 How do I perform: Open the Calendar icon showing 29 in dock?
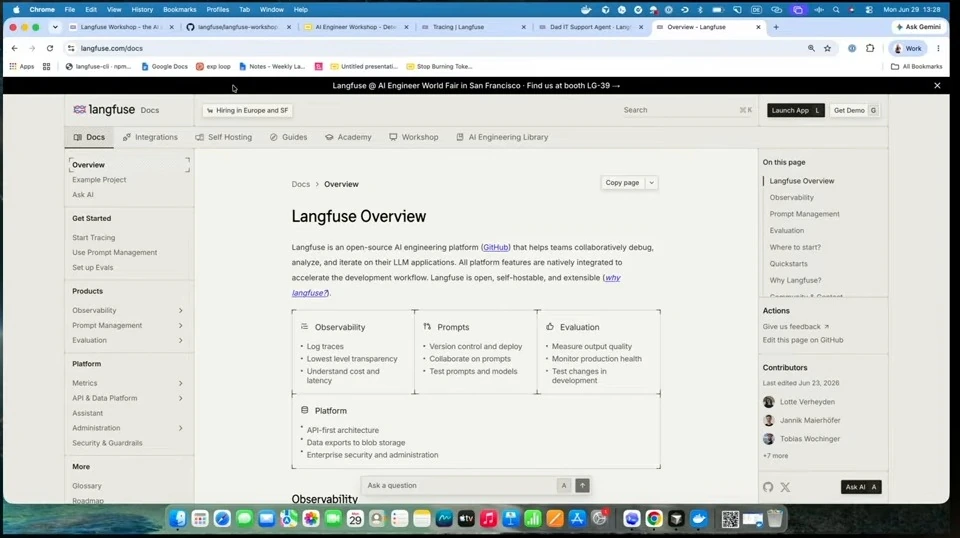pos(355,519)
